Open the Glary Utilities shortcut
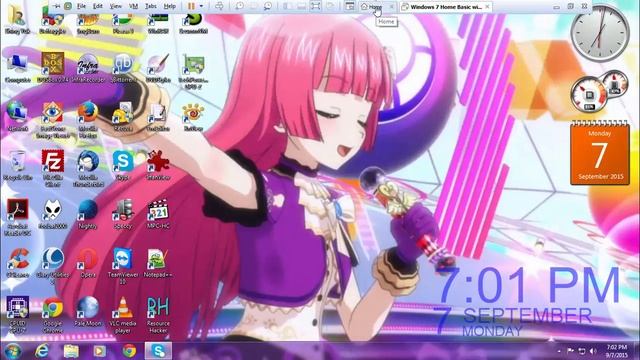The height and width of the screenshot is (360, 640). pos(53,266)
